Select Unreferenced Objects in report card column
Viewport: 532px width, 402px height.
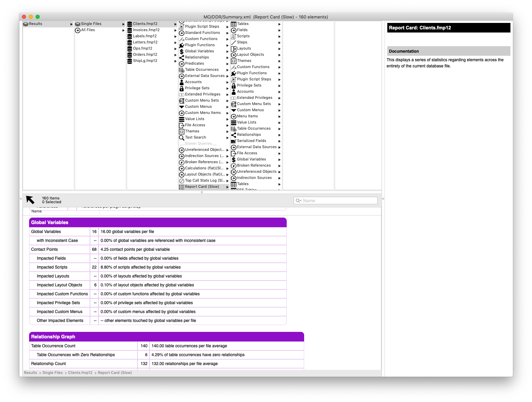pos(257,171)
